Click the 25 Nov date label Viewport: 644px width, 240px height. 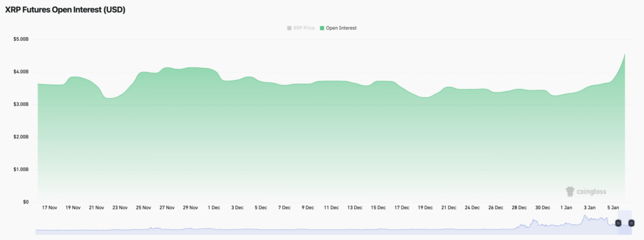pos(143,207)
